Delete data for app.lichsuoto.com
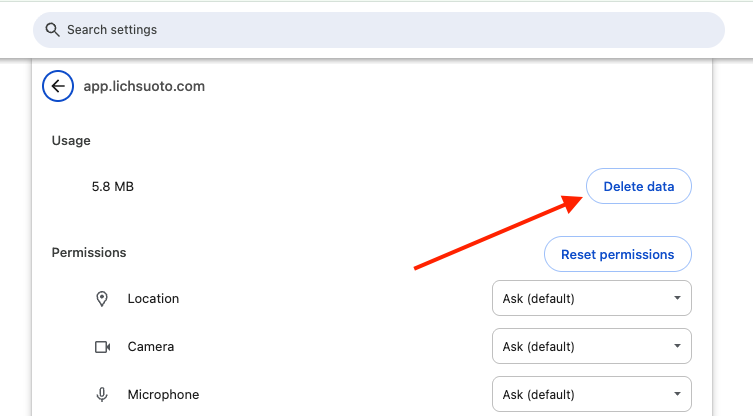753x416 pixels. point(639,186)
